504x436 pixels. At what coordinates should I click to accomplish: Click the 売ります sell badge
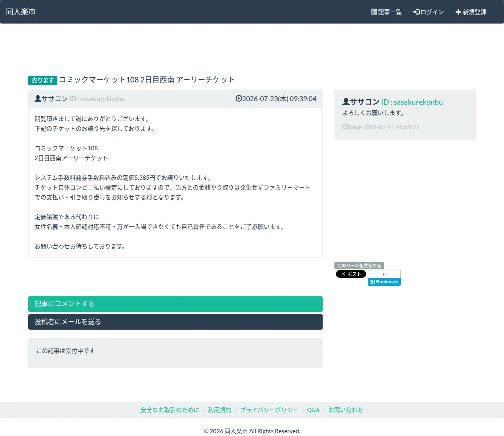[x=43, y=80]
